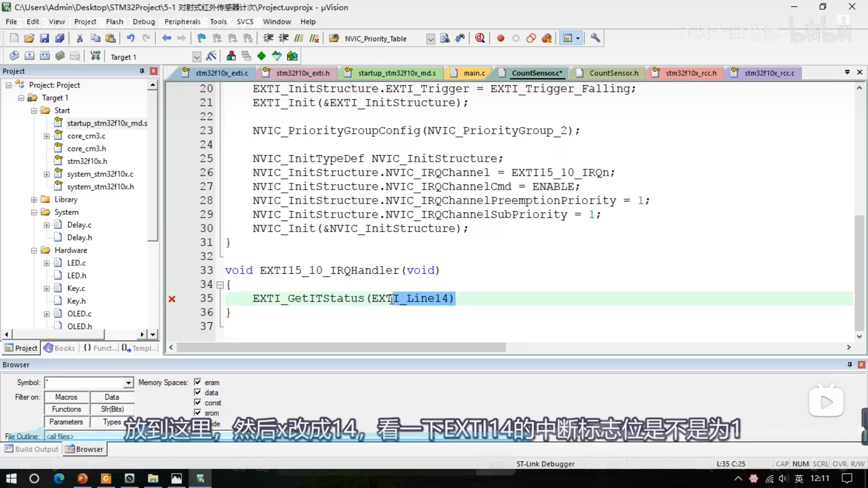The width and height of the screenshot is (868, 488).
Task: Open the Target 1 dropdown arrow
Action: point(197,57)
